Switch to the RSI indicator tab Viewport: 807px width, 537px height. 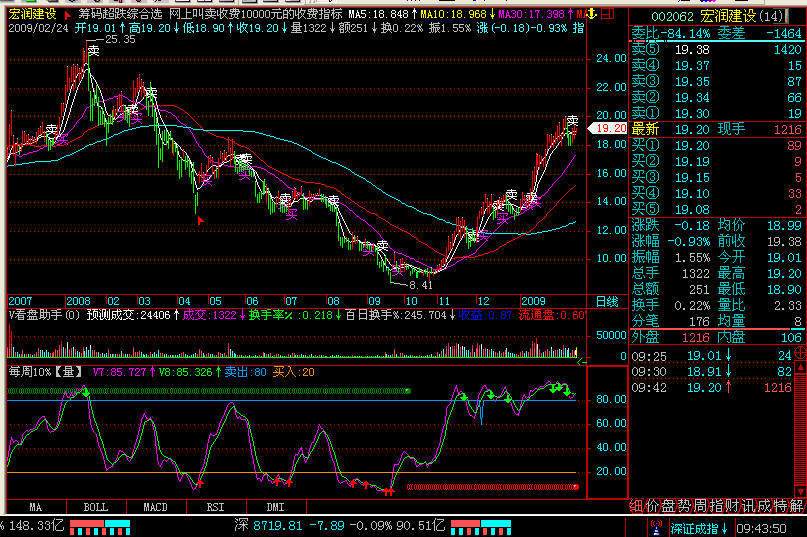[x=216, y=507]
